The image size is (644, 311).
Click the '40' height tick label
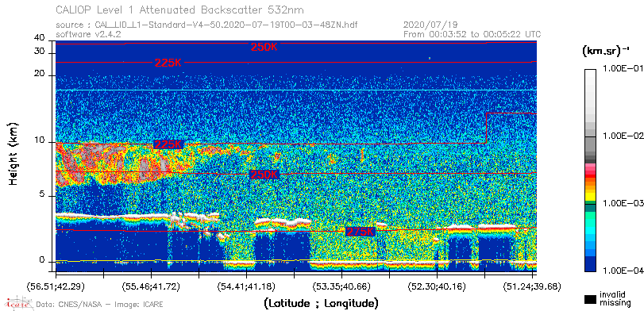(x=40, y=38)
